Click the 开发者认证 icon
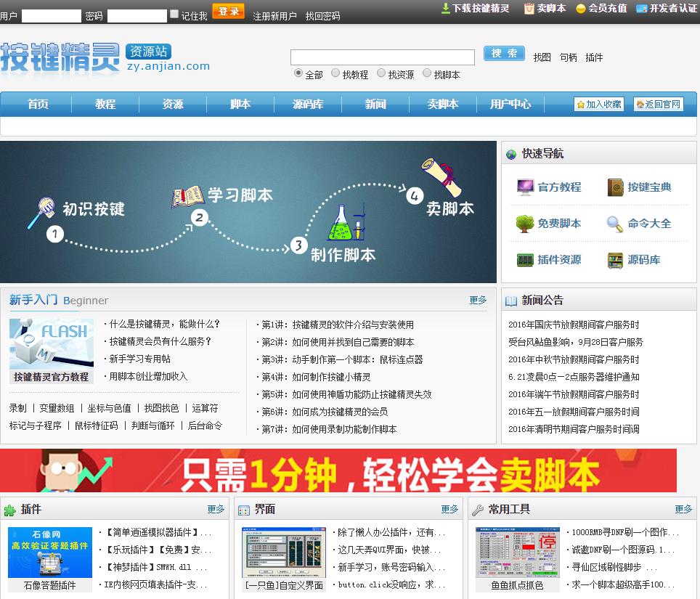This screenshot has height=599, width=700. coord(641,9)
